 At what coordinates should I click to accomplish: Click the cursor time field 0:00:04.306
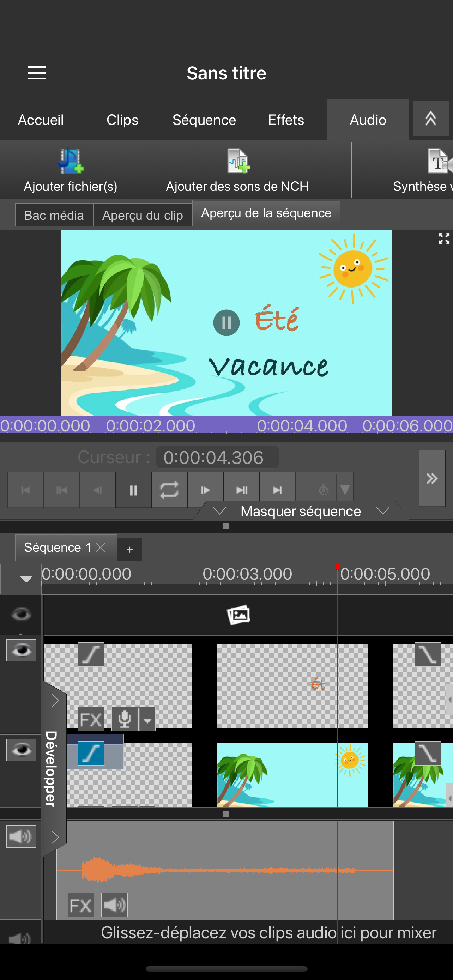tap(217, 457)
